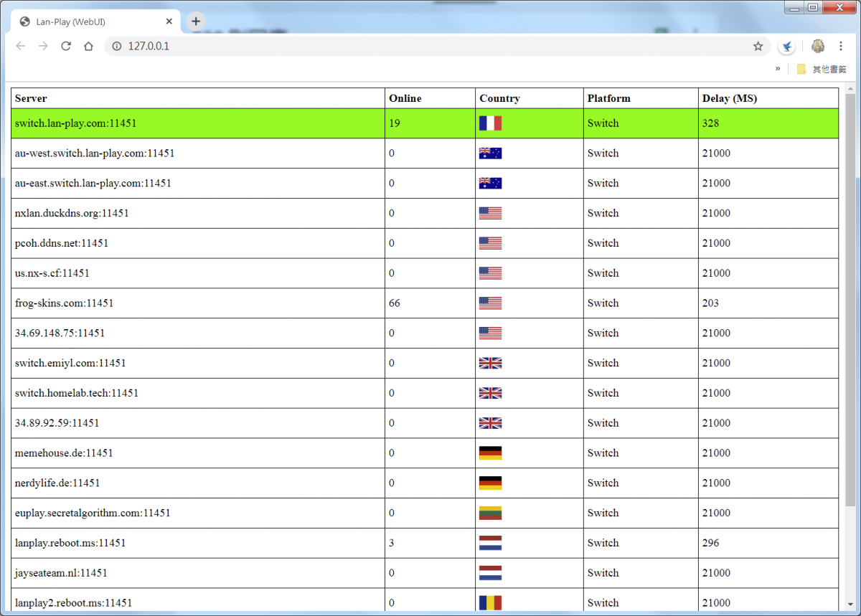The image size is (861, 616).
Task: Click the browser back arrow
Action: pos(21,46)
